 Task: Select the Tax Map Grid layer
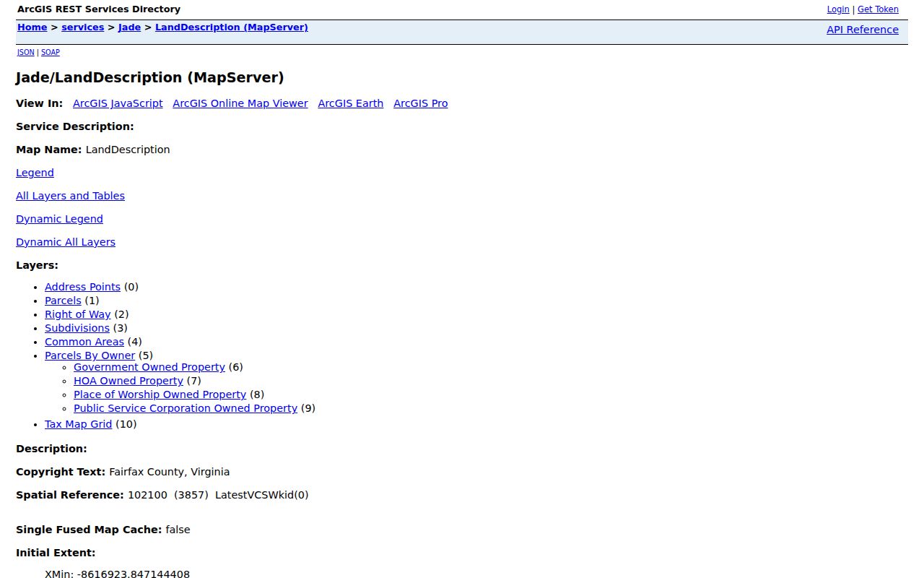(x=78, y=424)
